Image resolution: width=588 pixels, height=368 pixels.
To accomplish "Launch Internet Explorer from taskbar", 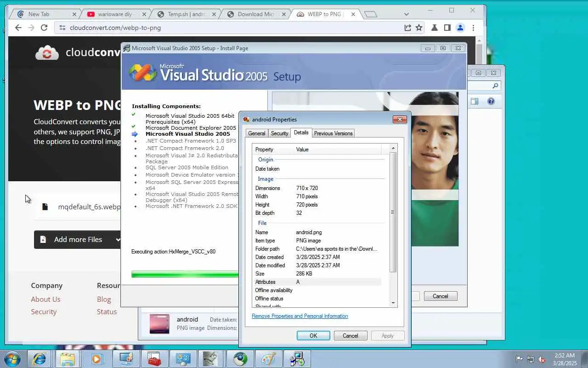I will pyautogui.click(x=39, y=359).
